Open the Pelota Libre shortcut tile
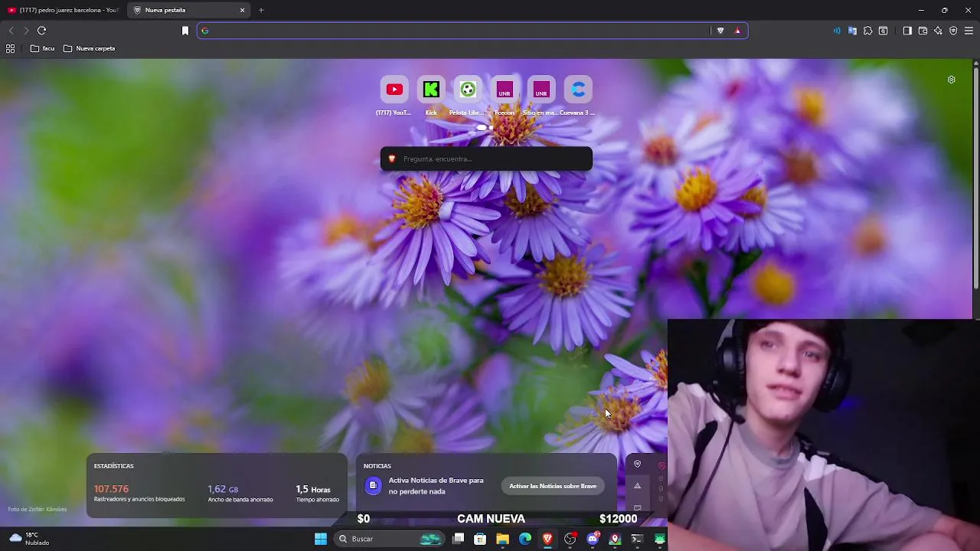980x551 pixels. tap(468, 90)
